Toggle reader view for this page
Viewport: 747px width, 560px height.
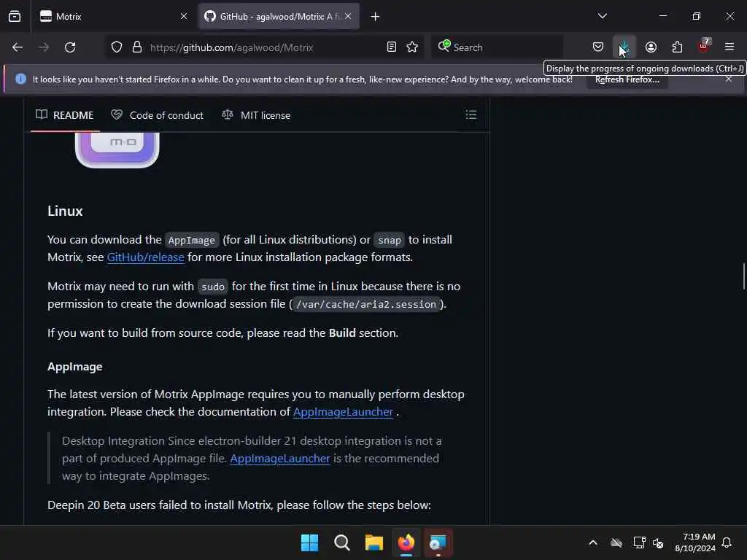click(x=392, y=47)
